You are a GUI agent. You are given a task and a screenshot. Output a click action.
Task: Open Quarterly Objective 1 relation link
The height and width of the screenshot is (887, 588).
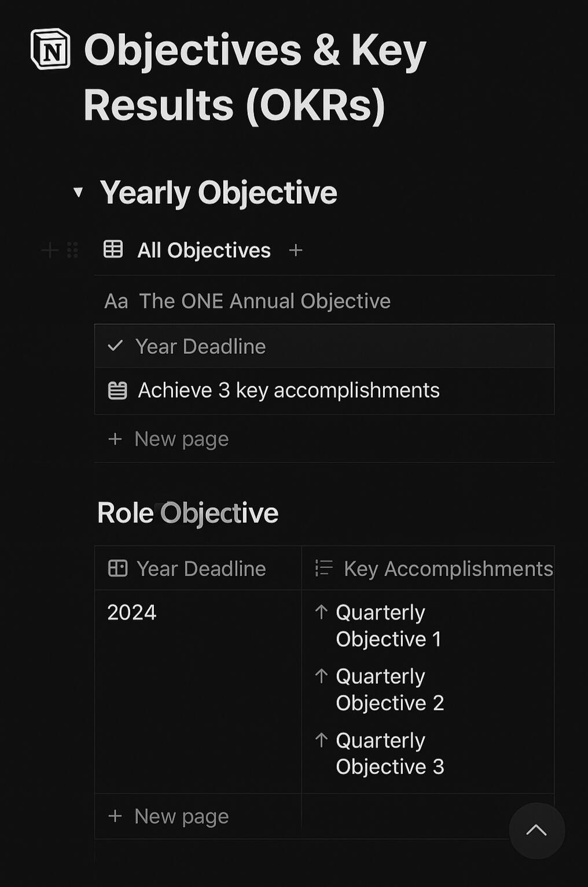click(388, 626)
